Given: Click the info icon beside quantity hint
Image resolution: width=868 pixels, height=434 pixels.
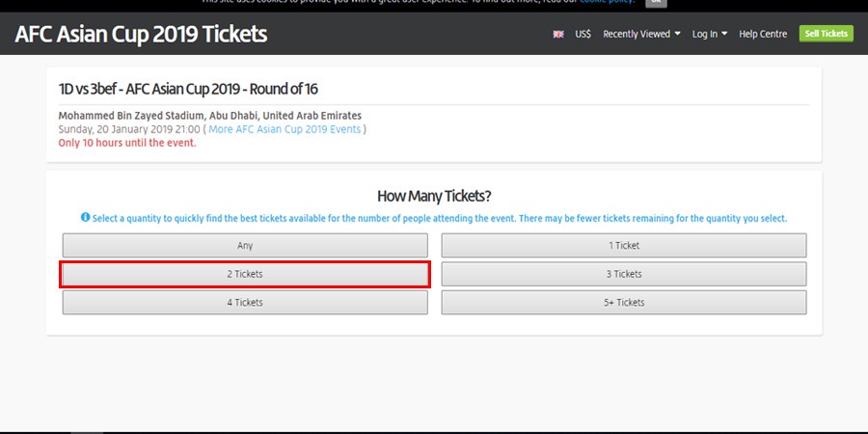Looking at the screenshot, I should (x=86, y=218).
